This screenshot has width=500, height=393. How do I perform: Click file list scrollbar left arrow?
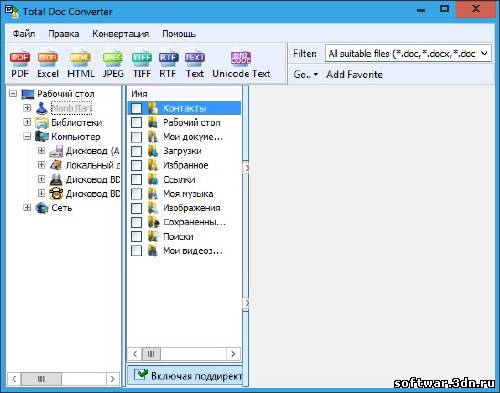pyautogui.click(x=135, y=354)
